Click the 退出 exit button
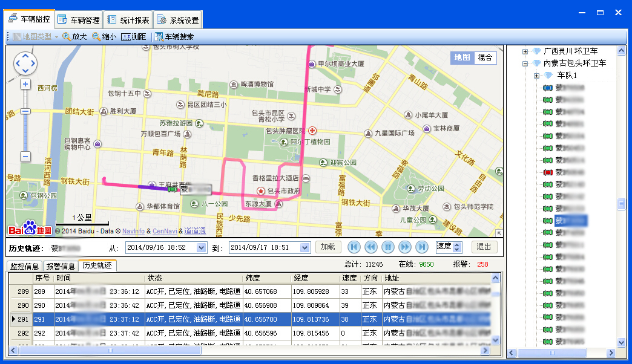The image size is (632, 364). tap(484, 247)
